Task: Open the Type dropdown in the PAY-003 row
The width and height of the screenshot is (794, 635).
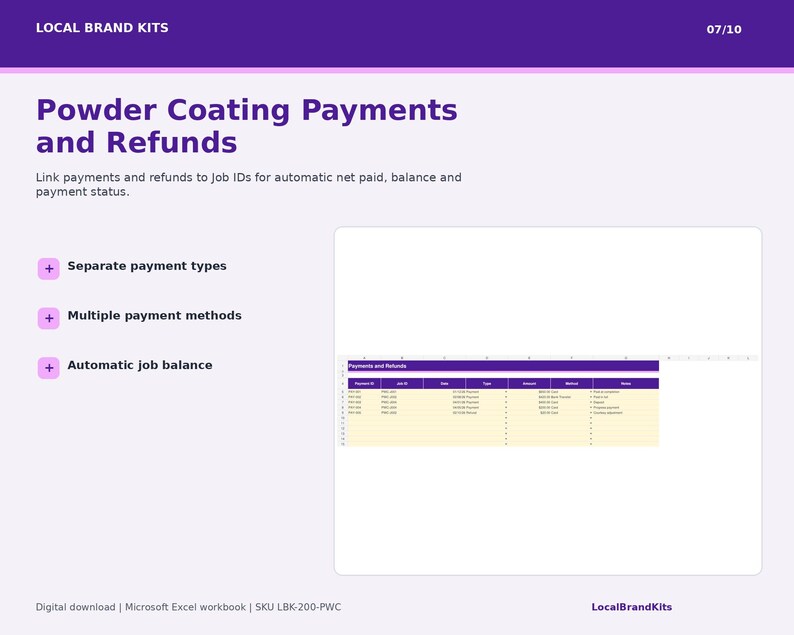Action: tap(506, 402)
